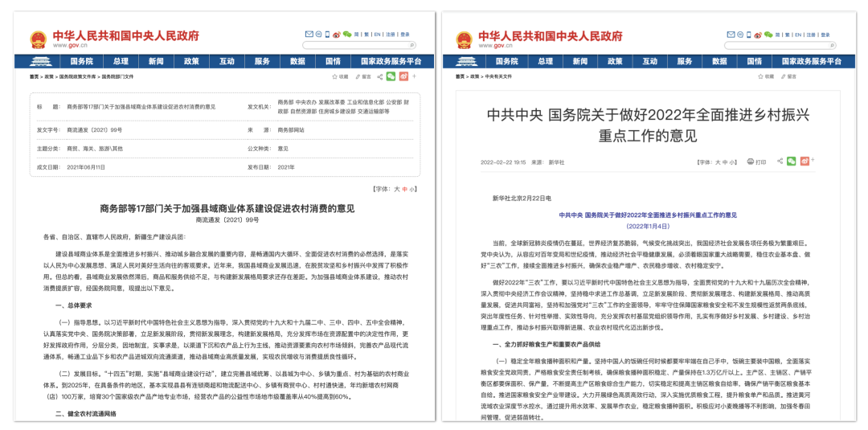Click the green WeChat share icon in the right article
Image resolution: width=868 pixels, height=430 pixels.
pos(791,162)
